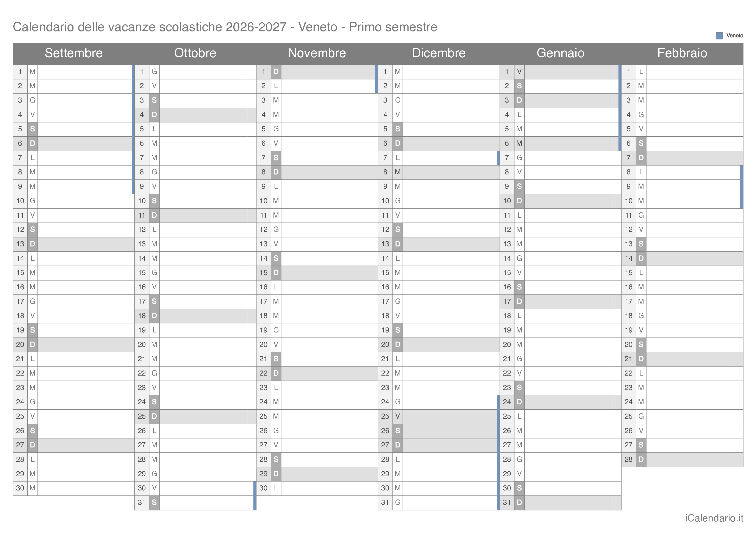Click Dicembre day 13 Sunday cell
This screenshot has width=756, height=535.
(x=398, y=244)
